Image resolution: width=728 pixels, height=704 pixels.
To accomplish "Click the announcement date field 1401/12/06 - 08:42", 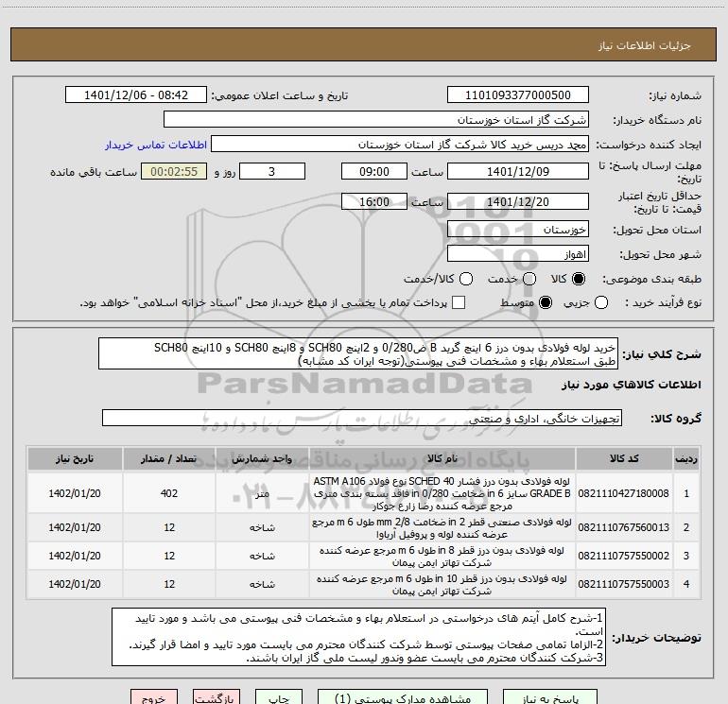I will tap(136, 95).
